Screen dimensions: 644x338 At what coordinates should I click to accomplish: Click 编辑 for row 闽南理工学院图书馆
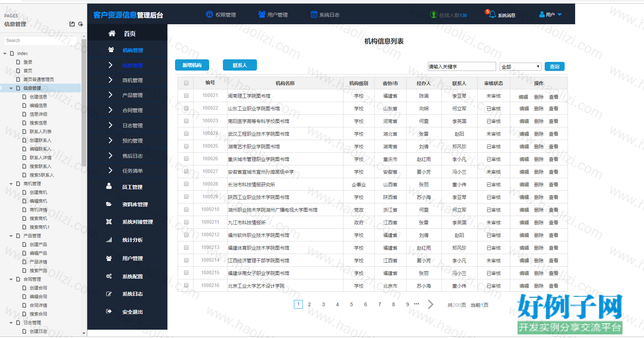tap(523, 97)
